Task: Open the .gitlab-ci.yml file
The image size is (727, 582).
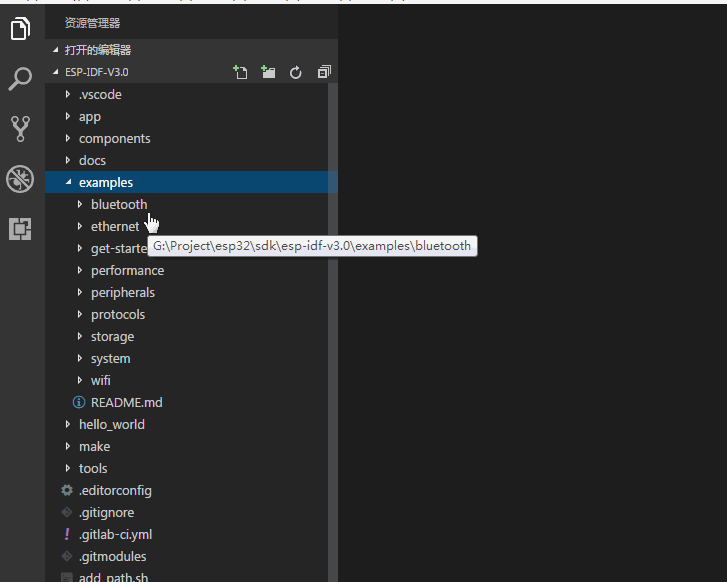Action: coord(115,535)
